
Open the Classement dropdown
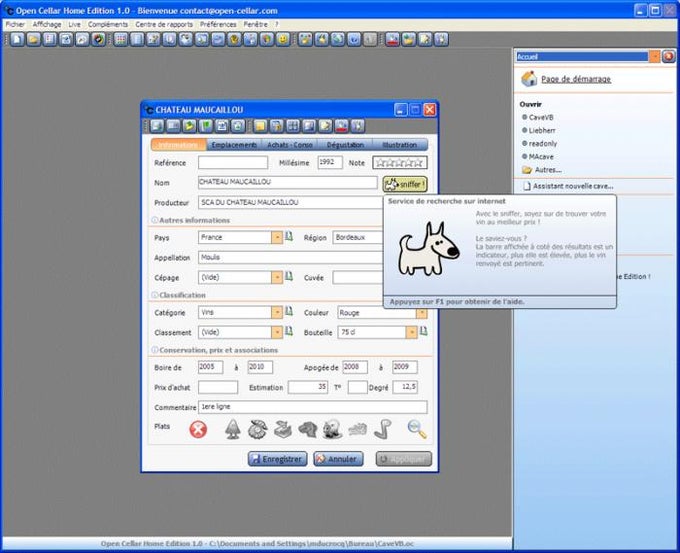click(277, 332)
